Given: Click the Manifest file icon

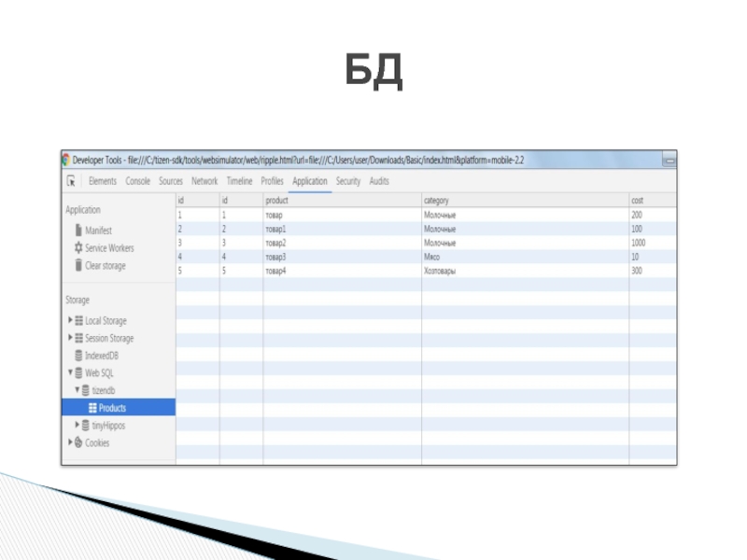Looking at the screenshot, I should click(78, 231).
